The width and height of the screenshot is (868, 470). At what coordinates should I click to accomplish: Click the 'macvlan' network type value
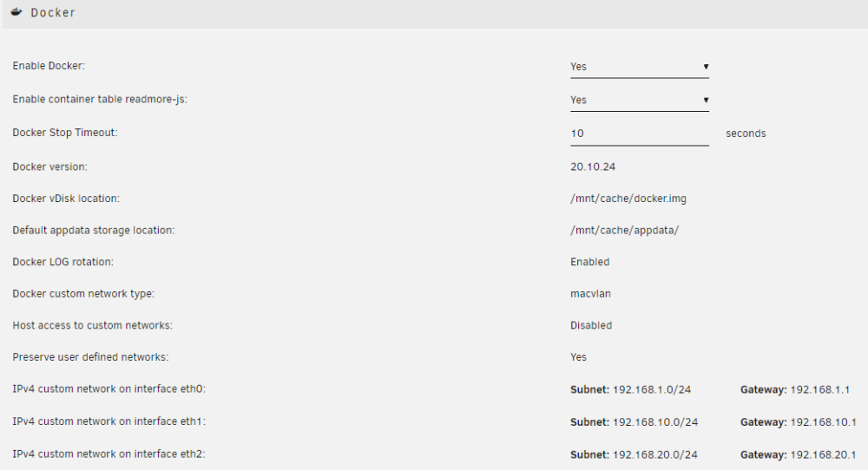590,294
